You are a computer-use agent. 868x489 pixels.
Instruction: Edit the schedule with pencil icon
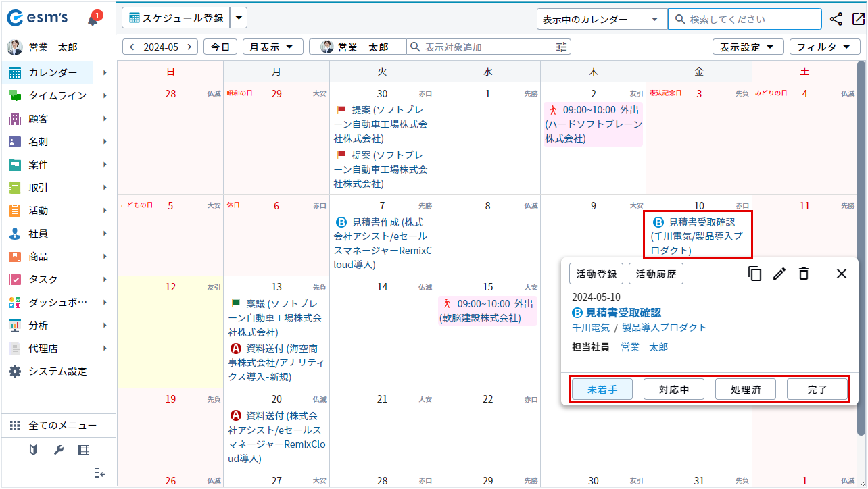779,274
